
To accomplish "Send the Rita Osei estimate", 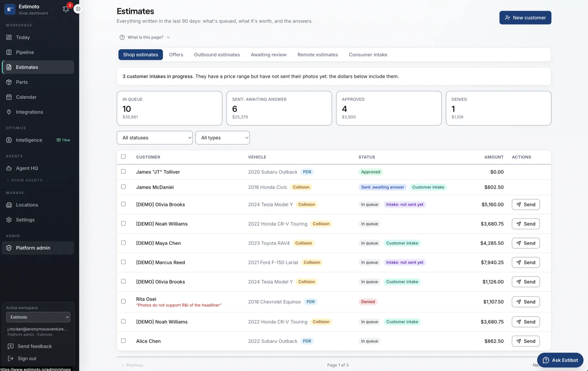I will (526, 302).
